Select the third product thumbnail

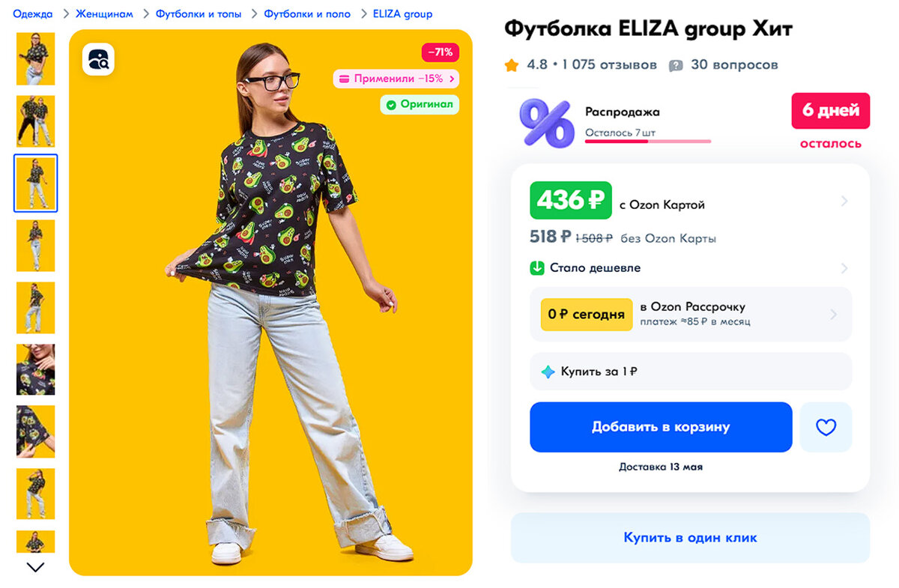35,183
